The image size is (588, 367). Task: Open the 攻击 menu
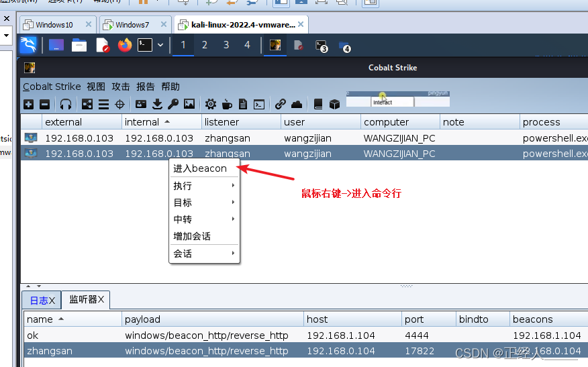tap(121, 87)
